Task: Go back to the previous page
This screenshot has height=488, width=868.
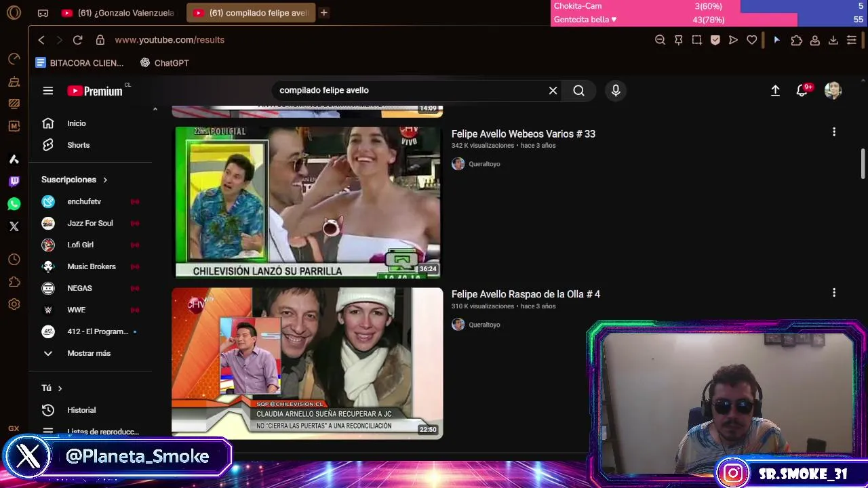Action: [41, 40]
